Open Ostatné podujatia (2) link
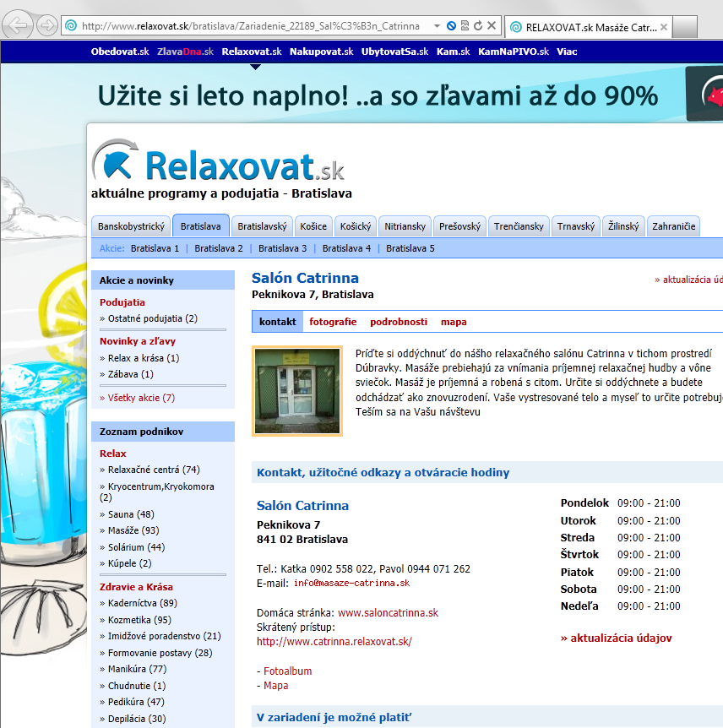Viewport: 723px width, 728px height. pyautogui.click(x=152, y=318)
